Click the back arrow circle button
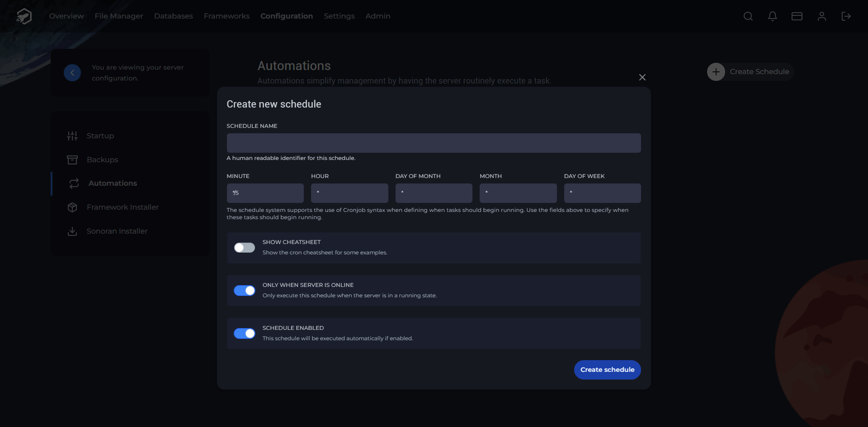The height and width of the screenshot is (427, 868). 72,73
